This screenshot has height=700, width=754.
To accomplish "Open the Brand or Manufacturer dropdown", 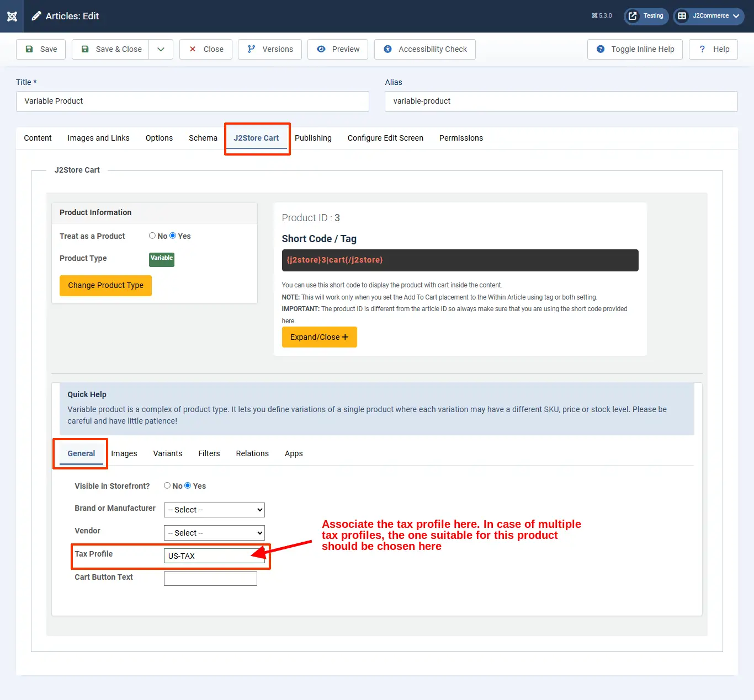I will 214,510.
